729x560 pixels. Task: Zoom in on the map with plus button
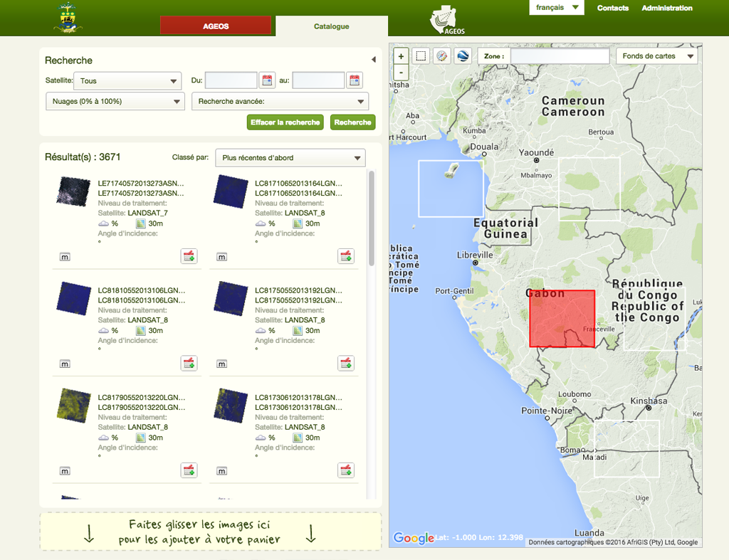click(401, 56)
